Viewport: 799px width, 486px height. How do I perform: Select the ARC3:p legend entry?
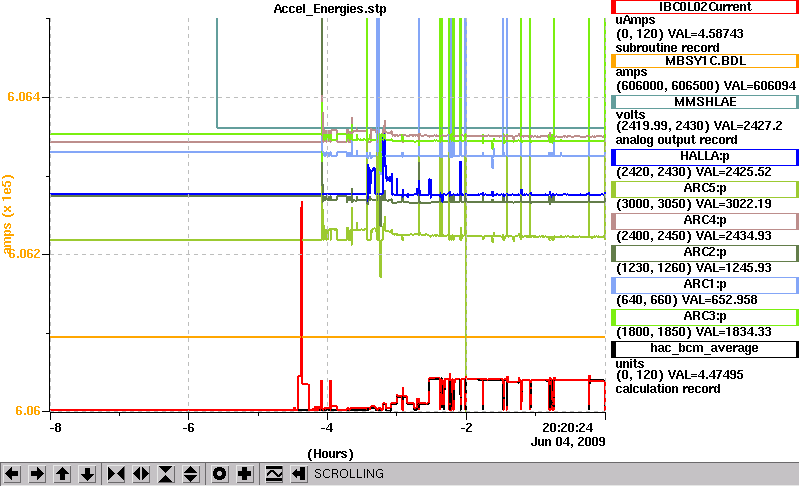(x=705, y=317)
